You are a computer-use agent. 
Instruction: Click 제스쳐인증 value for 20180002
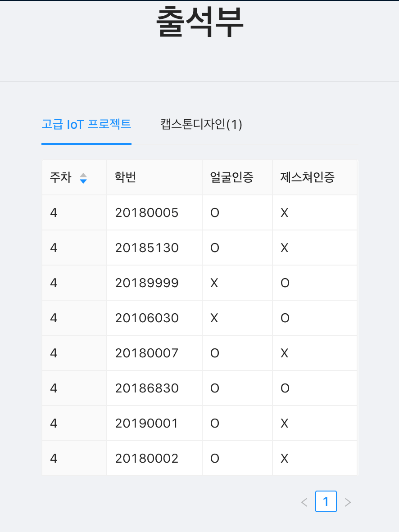coord(285,458)
